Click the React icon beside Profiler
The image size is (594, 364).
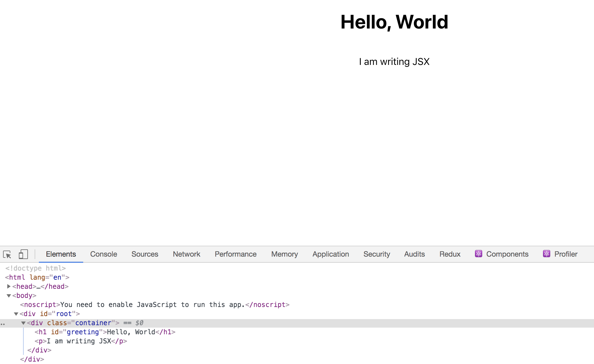click(547, 254)
